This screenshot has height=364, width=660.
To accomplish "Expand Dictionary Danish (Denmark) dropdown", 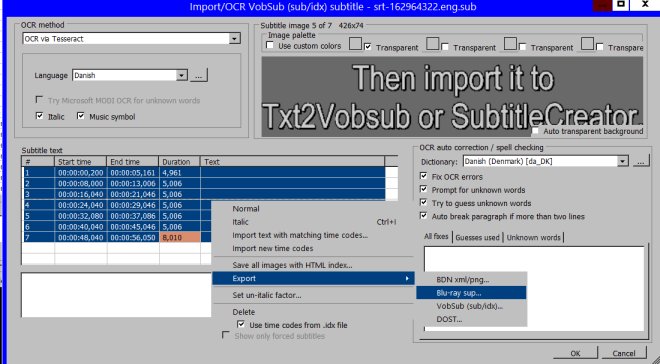I will 622,162.
